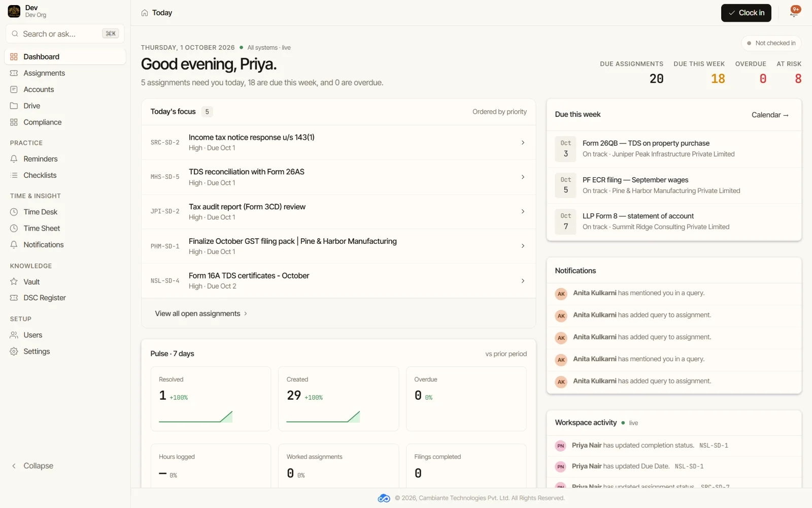The width and height of the screenshot is (812, 508).
Task: Open LLP Form 8 statement of account item
Action: pyautogui.click(x=674, y=221)
